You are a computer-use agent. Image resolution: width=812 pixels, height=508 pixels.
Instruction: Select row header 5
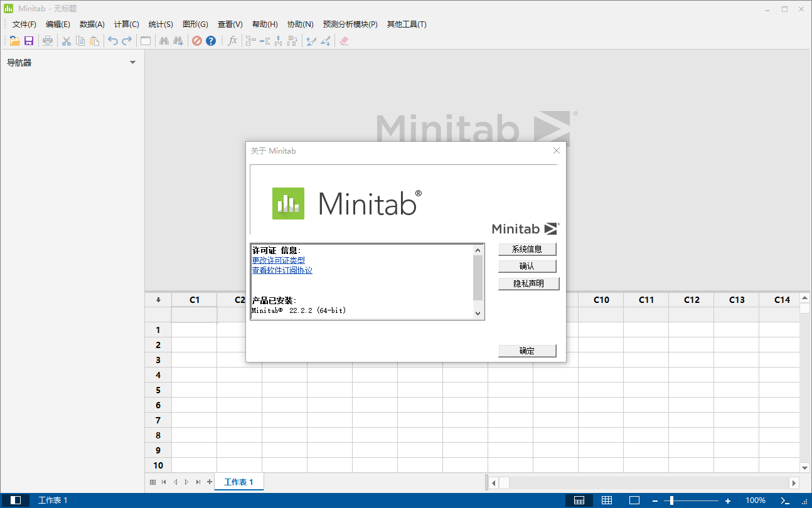point(158,390)
